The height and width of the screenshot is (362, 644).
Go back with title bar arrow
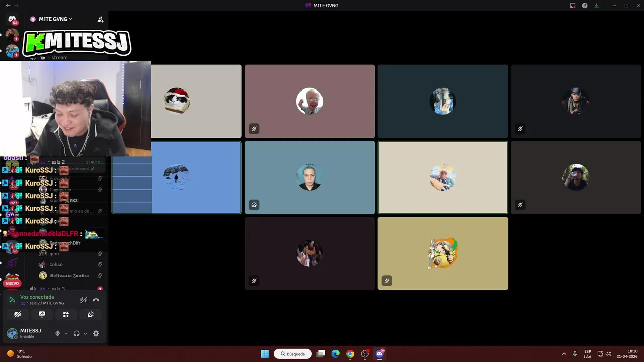8,5
